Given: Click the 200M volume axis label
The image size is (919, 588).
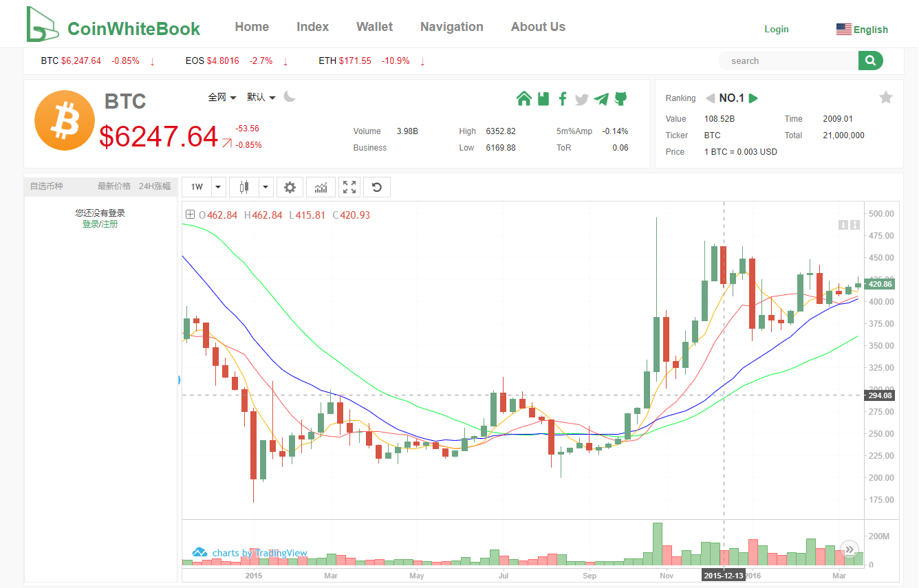Looking at the screenshot, I should point(880,536).
